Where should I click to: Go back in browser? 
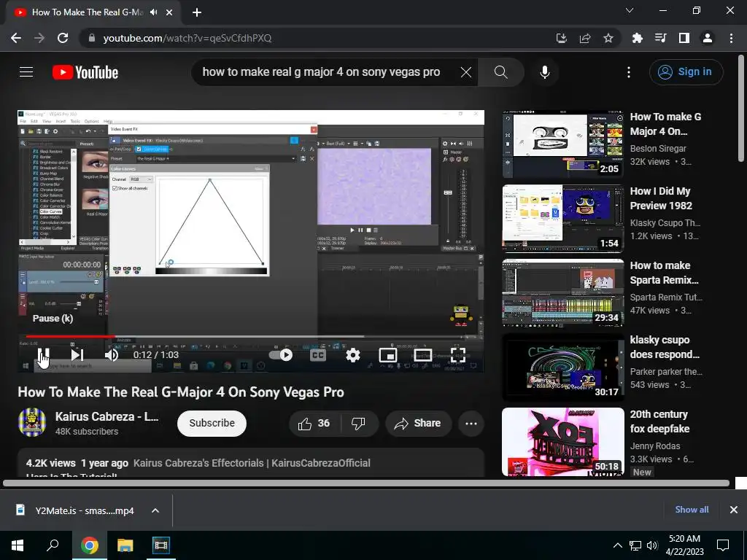click(x=16, y=38)
